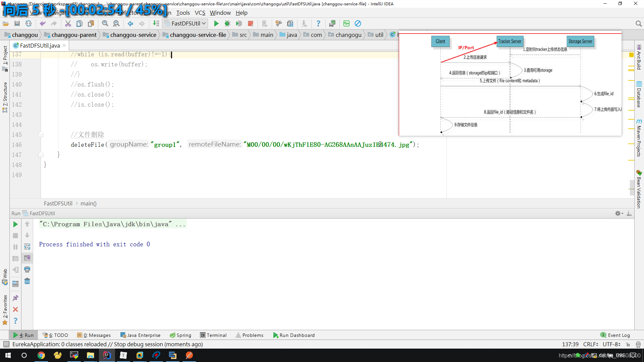
Task: Open Project Structure icon in toolbar
Action: [290, 23]
